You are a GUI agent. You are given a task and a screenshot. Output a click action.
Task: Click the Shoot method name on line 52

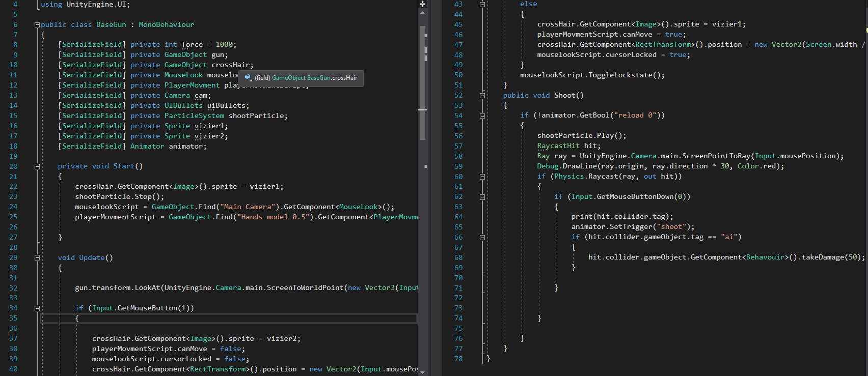click(564, 96)
